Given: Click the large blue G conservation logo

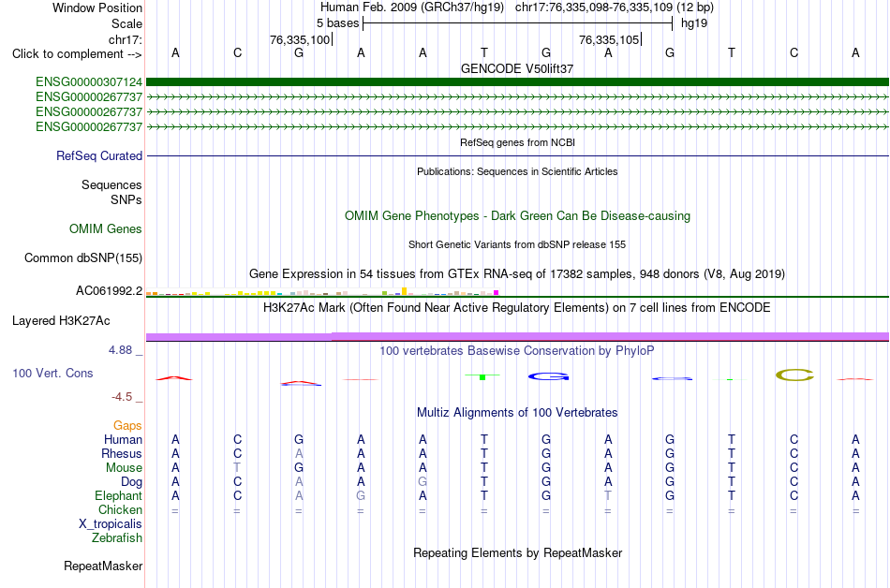Looking at the screenshot, I should [548, 376].
